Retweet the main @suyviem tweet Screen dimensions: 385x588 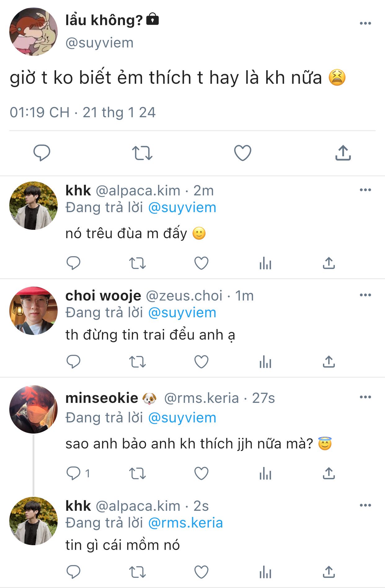pyautogui.click(x=142, y=153)
